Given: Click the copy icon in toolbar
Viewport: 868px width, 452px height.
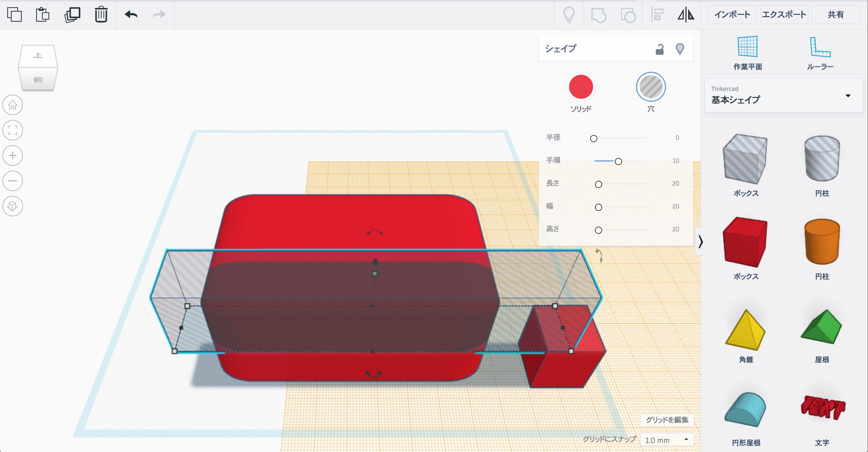Looking at the screenshot, I should [14, 14].
